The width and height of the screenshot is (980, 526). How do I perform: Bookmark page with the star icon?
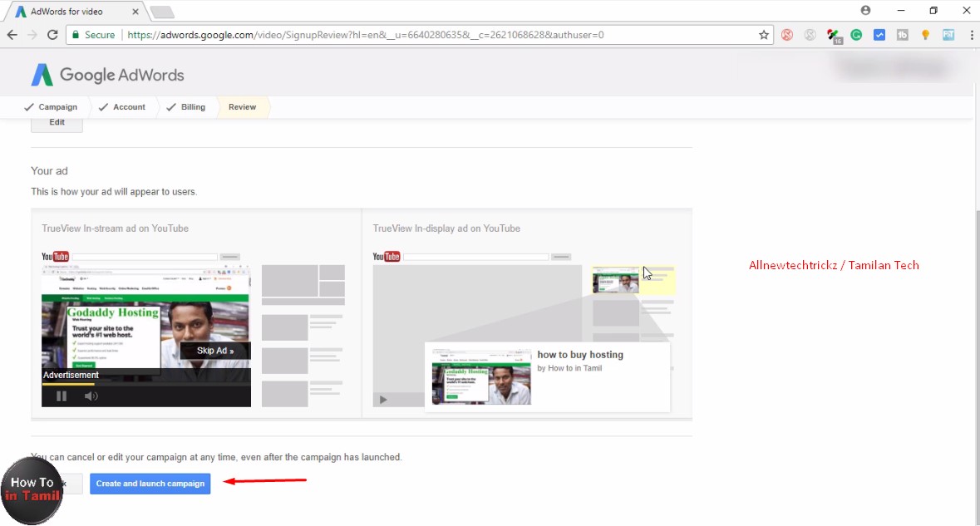(x=764, y=35)
